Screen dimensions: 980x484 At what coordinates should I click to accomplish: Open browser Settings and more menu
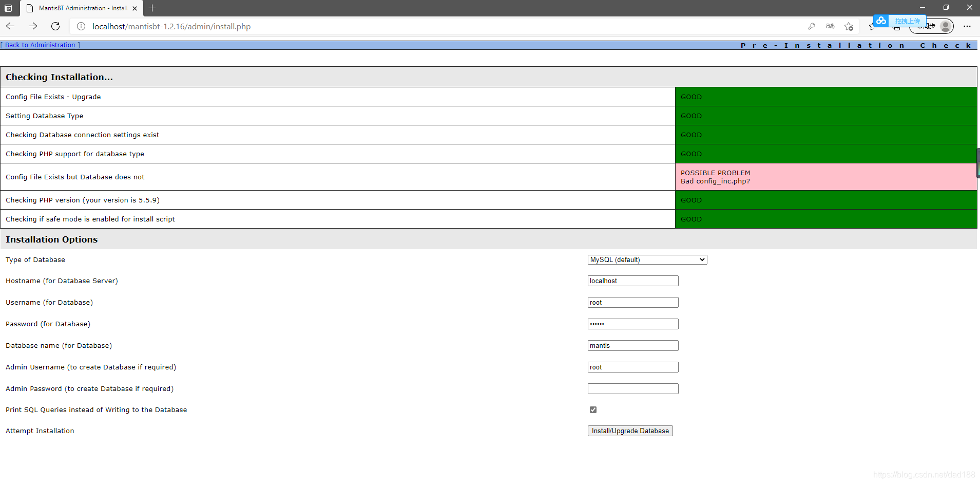pos(967,26)
